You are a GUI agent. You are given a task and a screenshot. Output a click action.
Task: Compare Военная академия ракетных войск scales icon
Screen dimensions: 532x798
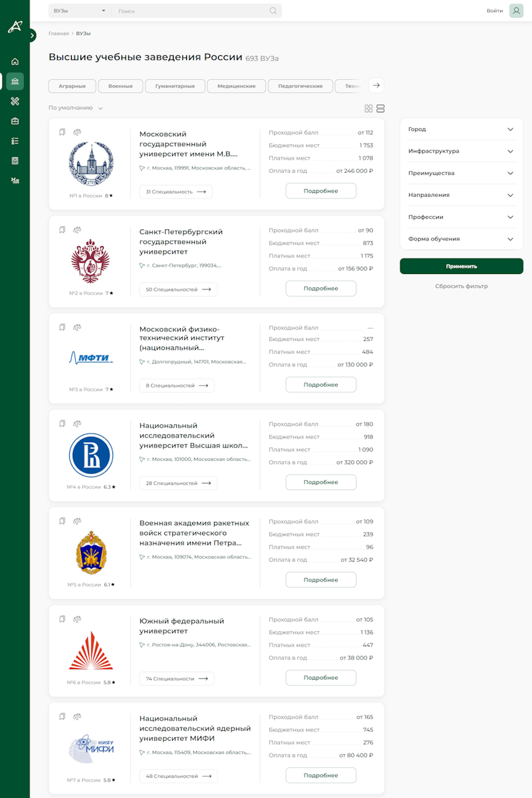[x=77, y=521]
